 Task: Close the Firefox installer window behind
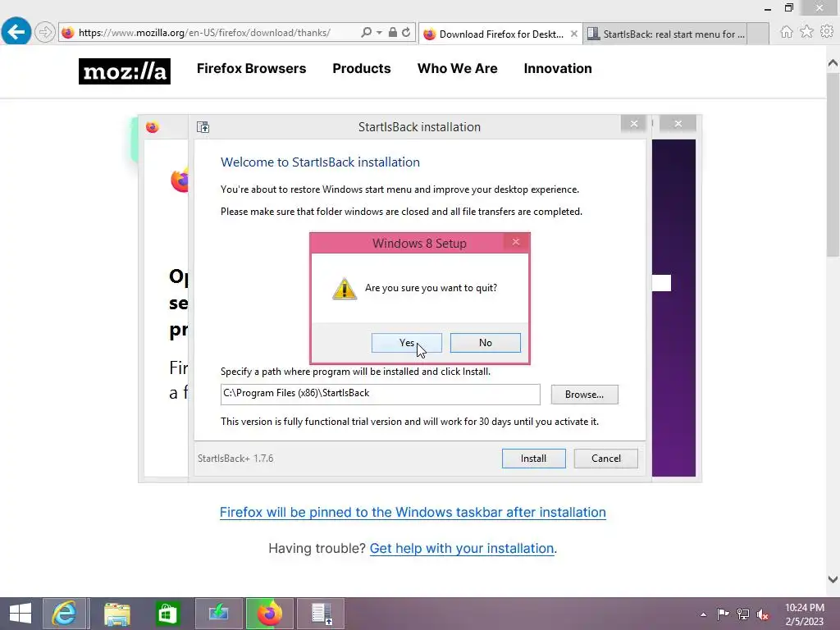pos(678,124)
